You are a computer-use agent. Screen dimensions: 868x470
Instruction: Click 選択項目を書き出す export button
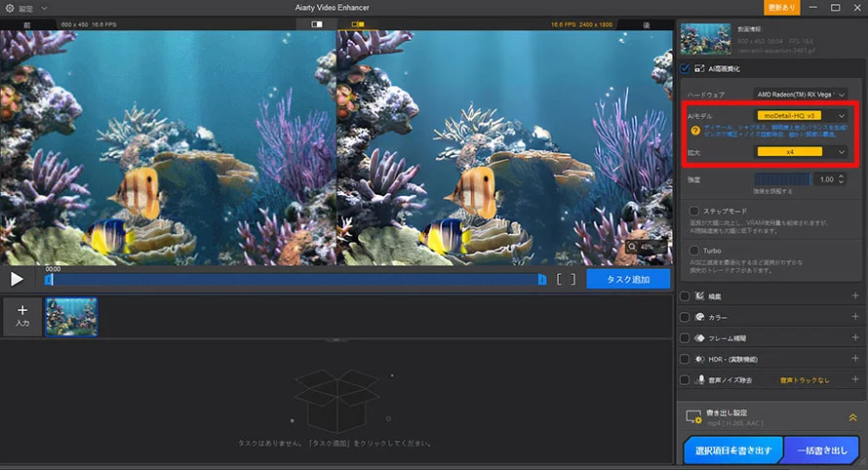(733, 450)
